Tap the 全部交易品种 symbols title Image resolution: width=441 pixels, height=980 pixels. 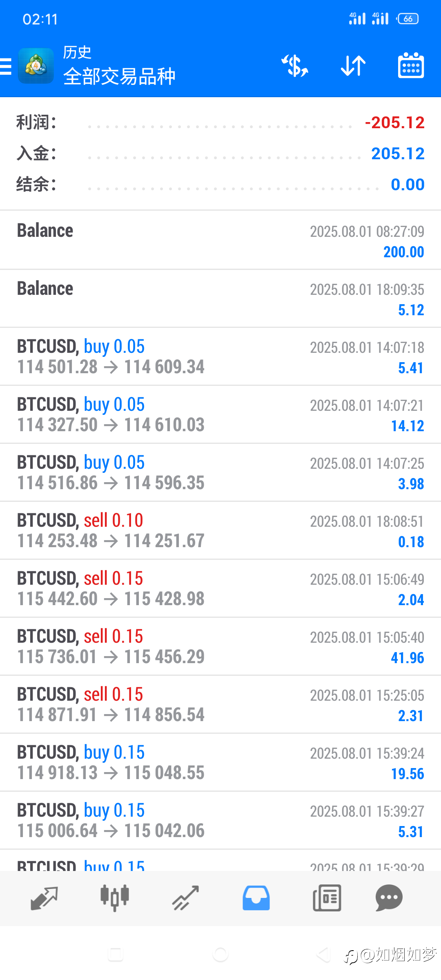pos(119,76)
